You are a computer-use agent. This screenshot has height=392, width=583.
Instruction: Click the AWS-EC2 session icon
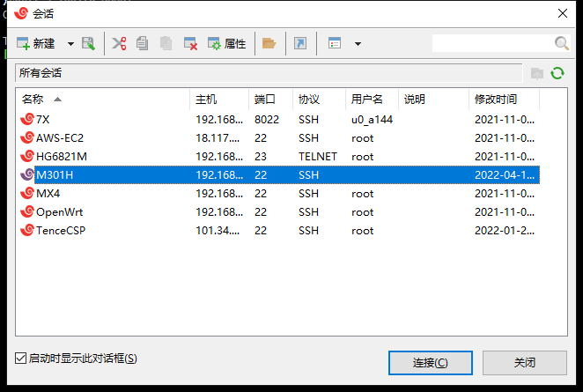click(27, 137)
